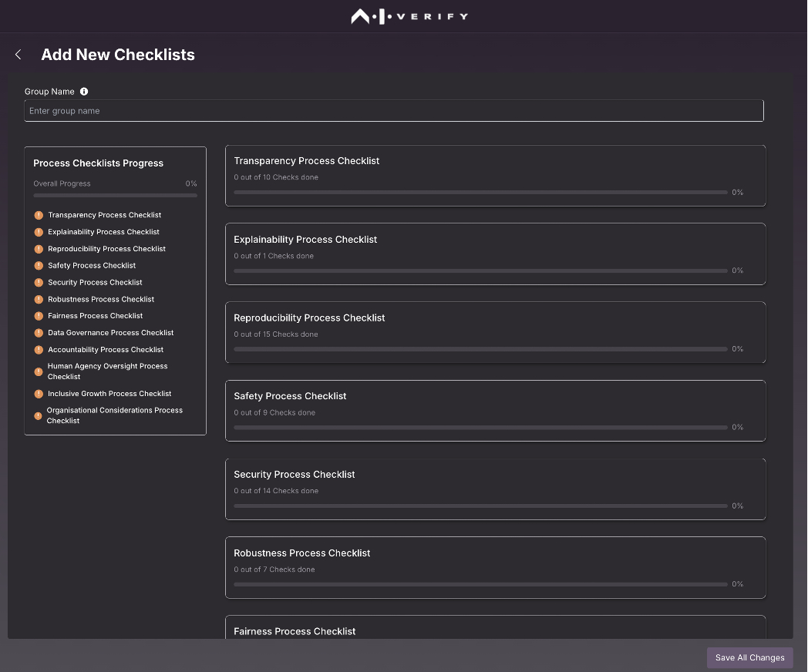This screenshot has width=808, height=672.
Task: Open the Robustness Process Checklist card
Action: click(495, 567)
